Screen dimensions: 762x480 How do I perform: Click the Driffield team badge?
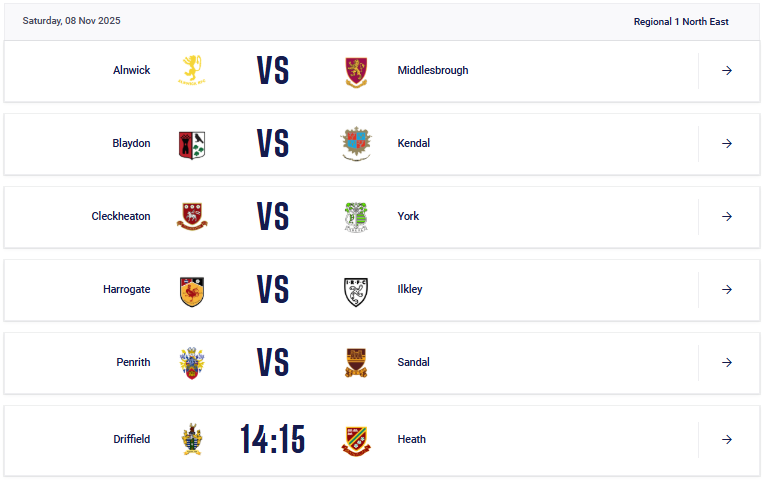191,439
